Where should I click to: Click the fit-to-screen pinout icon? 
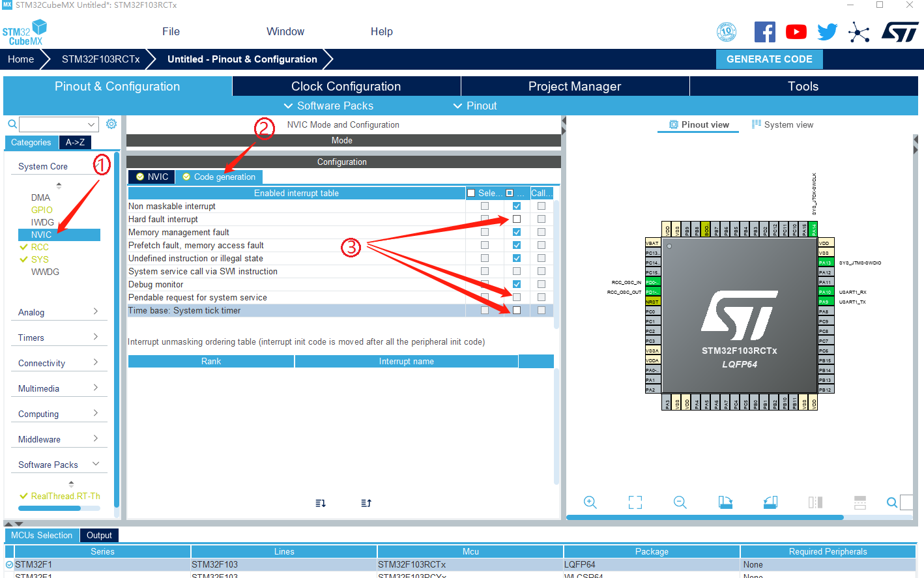pos(635,502)
